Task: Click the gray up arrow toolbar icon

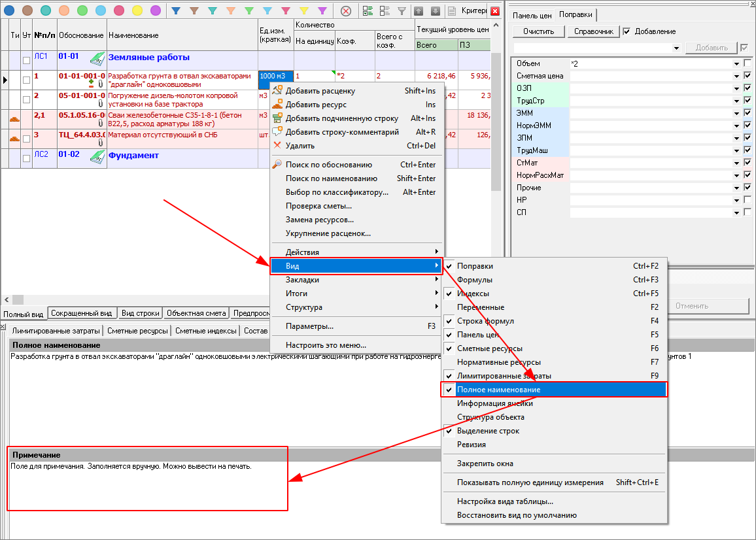Action: 419,10
